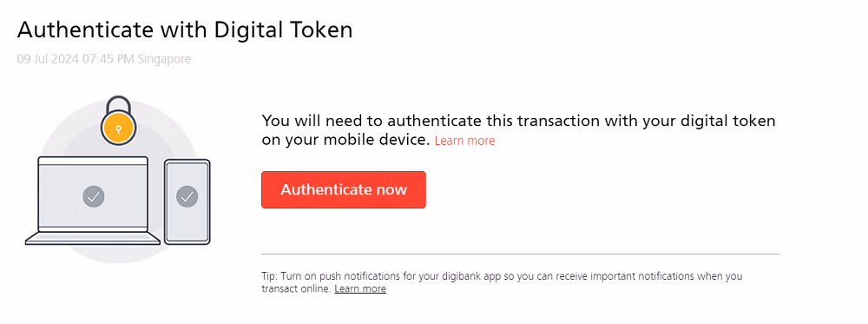Viewport: 868px width, 324px height.
Task: Click the horizontal divider above the tip
Action: 520,255
